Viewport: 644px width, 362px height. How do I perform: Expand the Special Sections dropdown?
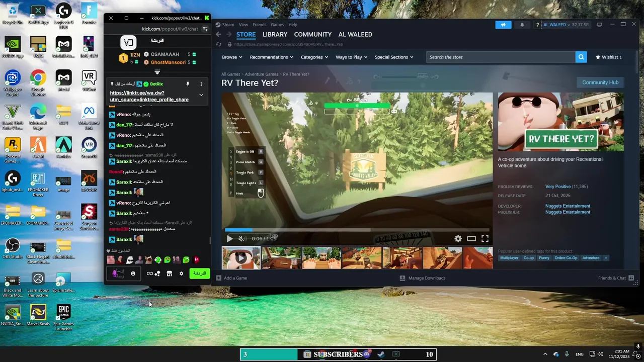pyautogui.click(x=394, y=57)
